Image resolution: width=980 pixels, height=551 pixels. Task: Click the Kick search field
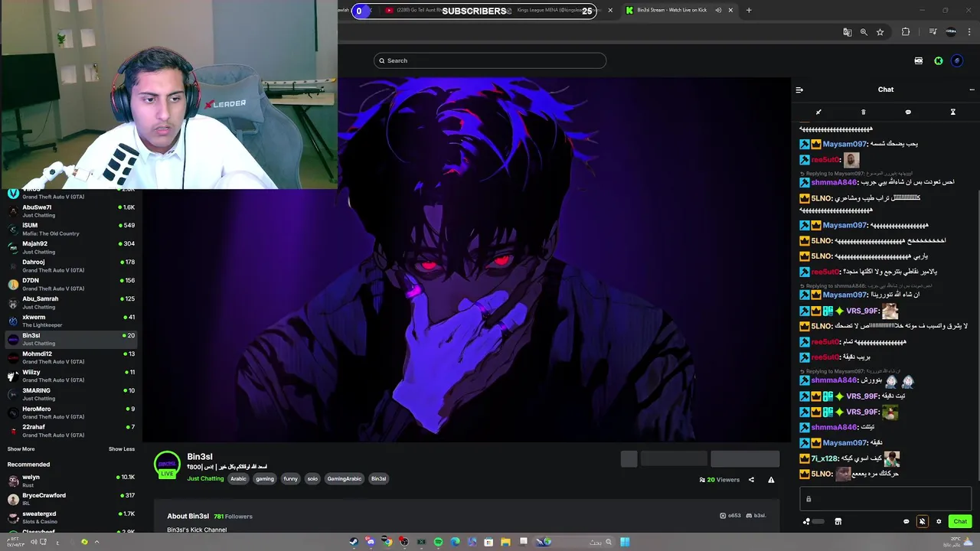click(x=490, y=60)
